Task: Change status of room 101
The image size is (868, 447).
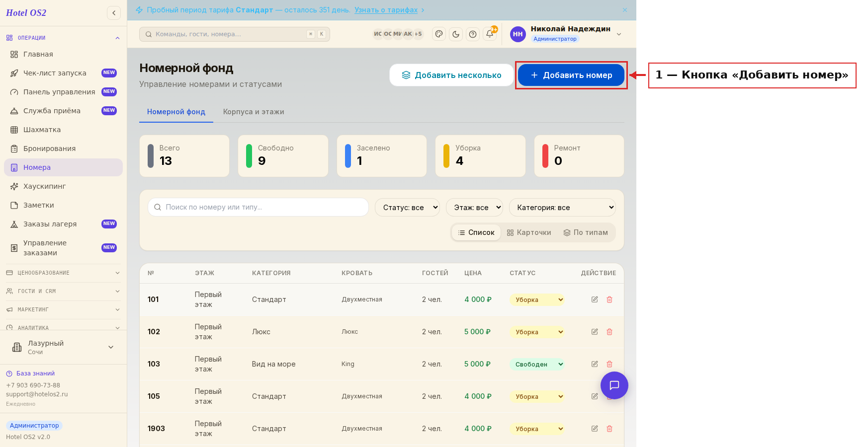Action: point(537,299)
